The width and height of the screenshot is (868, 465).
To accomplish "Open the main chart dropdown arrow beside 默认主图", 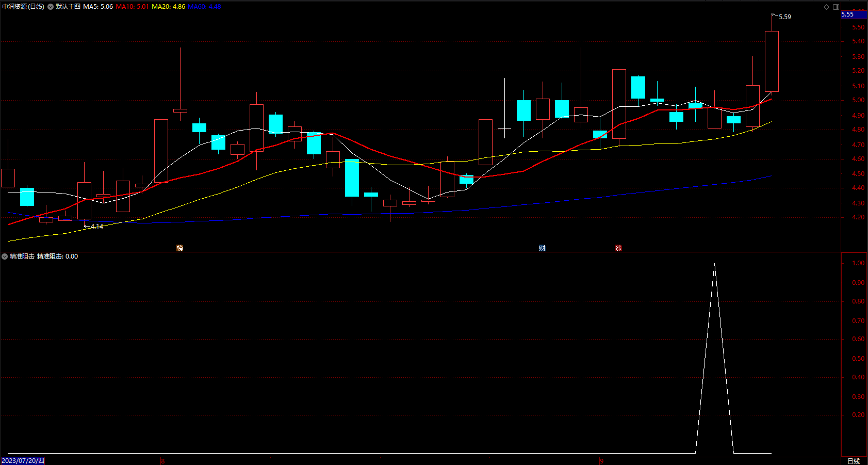I will (51, 7).
